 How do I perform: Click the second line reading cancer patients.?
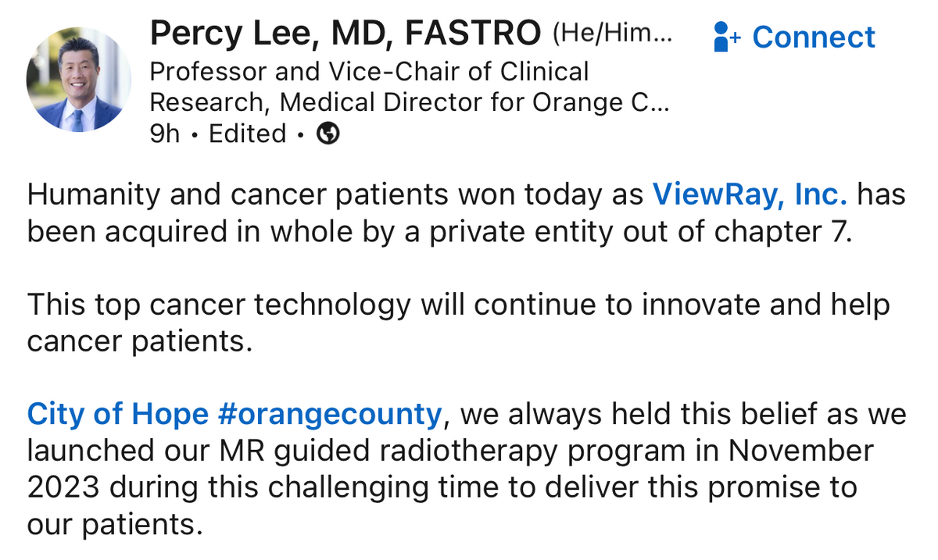[140, 341]
